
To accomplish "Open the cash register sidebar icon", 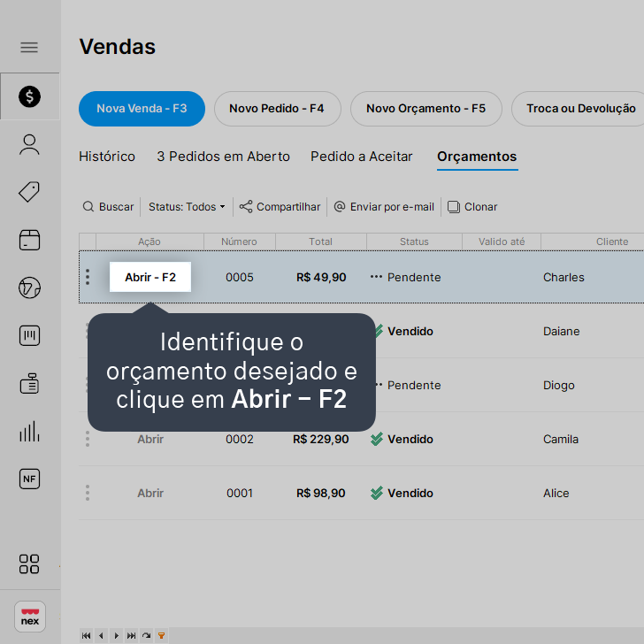I will click(x=29, y=384).
